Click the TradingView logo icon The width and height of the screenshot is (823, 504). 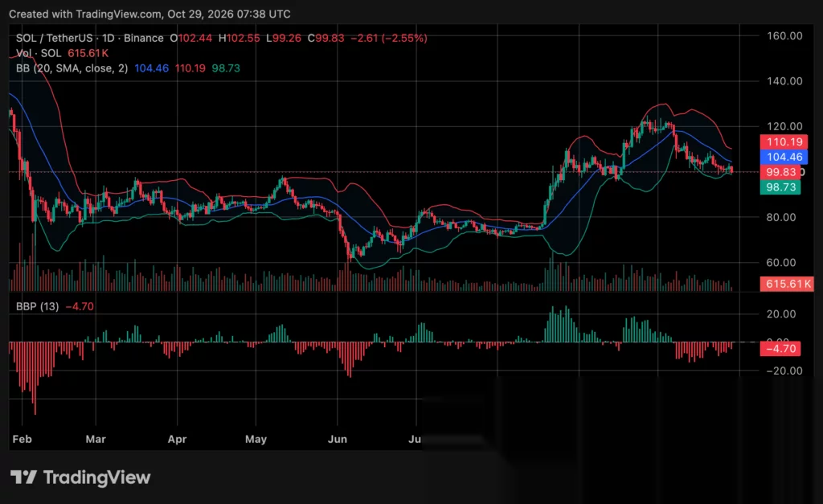[23, 477]
